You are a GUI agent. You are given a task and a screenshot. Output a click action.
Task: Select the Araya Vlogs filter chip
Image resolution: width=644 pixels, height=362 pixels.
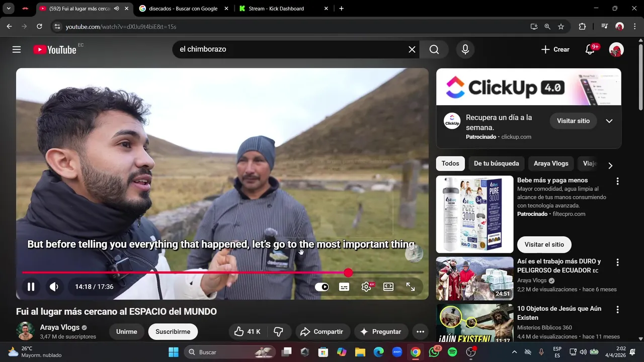pyautogui.click(x=551, y=163)
